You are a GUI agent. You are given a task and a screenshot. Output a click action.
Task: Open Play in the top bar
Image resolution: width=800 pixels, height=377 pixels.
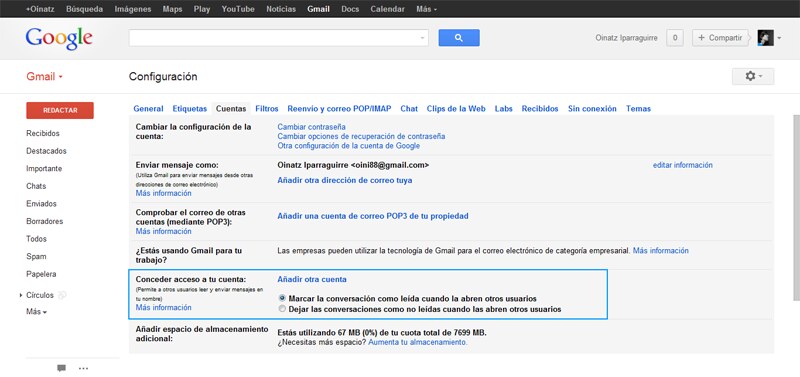202,9
